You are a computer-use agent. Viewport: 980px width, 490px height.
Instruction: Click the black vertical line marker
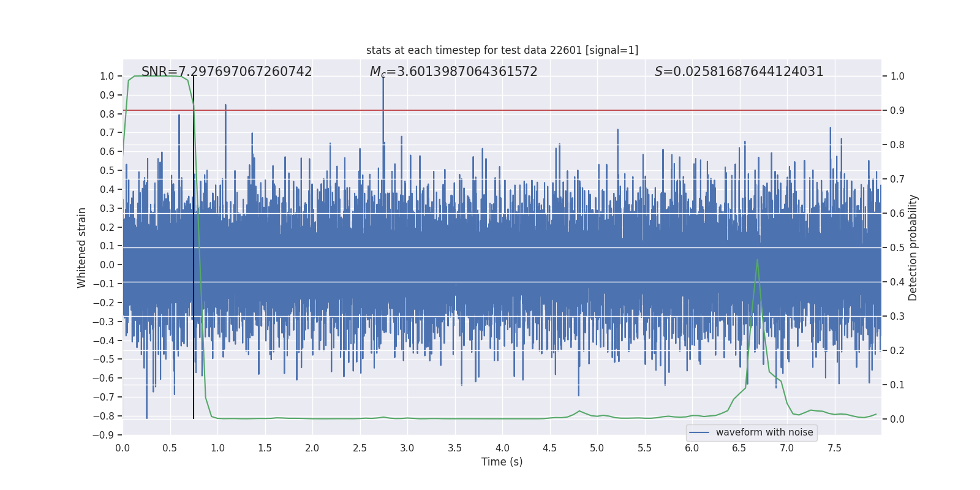194,247
